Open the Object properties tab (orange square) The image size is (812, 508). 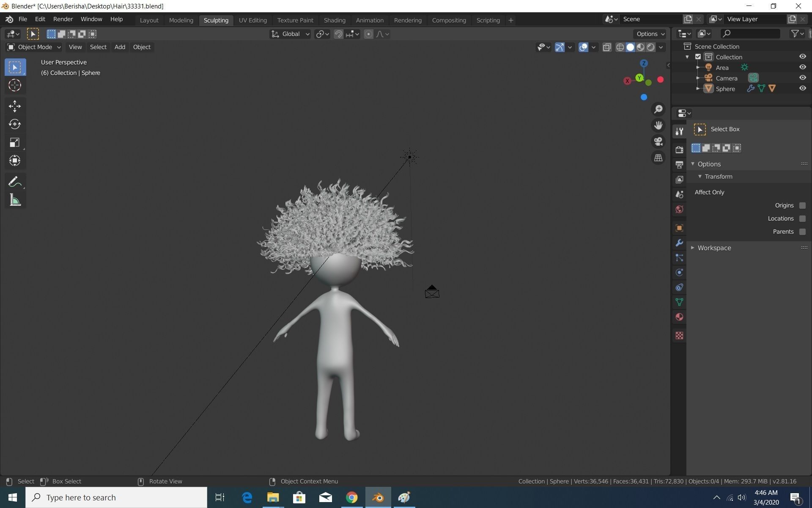coord(679,228)
